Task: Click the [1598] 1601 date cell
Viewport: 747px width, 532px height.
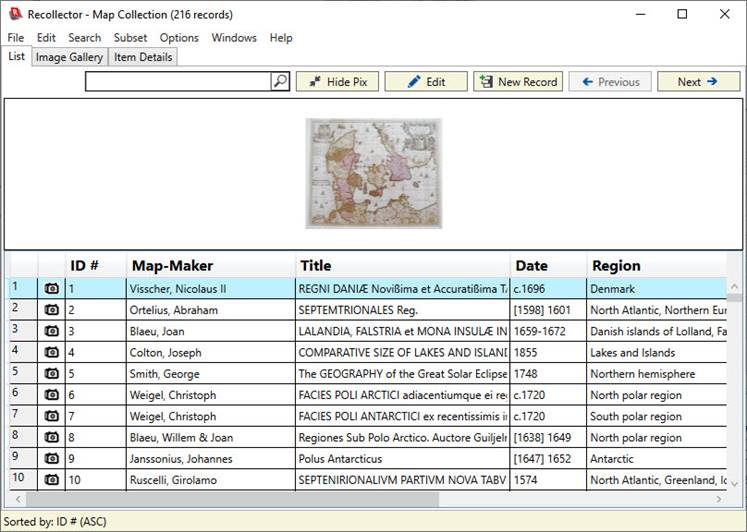Action: [548, 310]
